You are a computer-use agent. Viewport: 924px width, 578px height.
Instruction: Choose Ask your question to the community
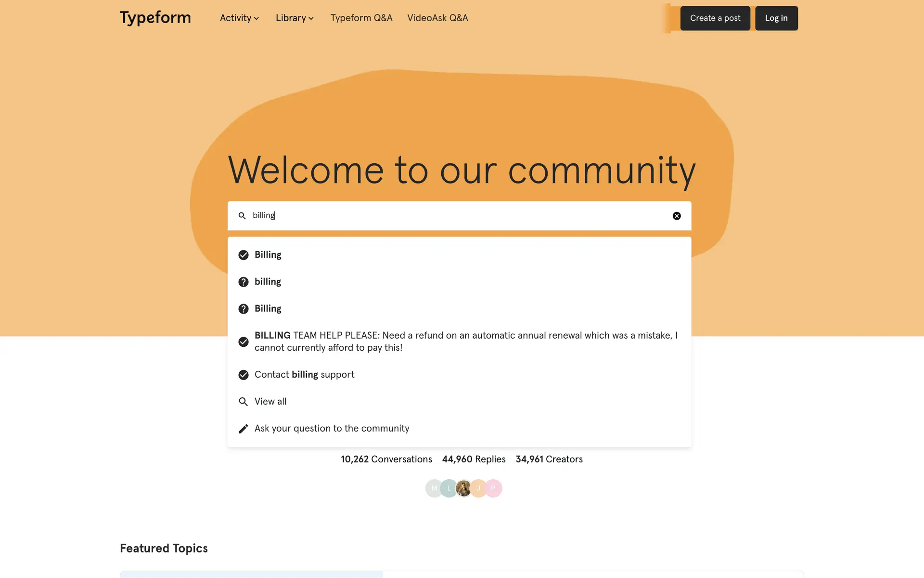332,429
